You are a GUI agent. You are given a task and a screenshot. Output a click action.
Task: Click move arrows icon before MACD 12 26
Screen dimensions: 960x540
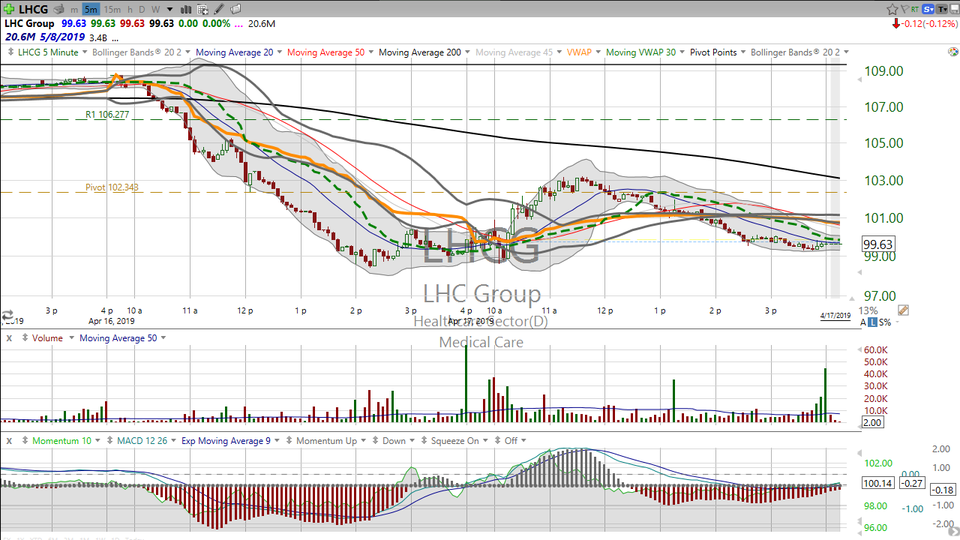[x=110, y=441]
